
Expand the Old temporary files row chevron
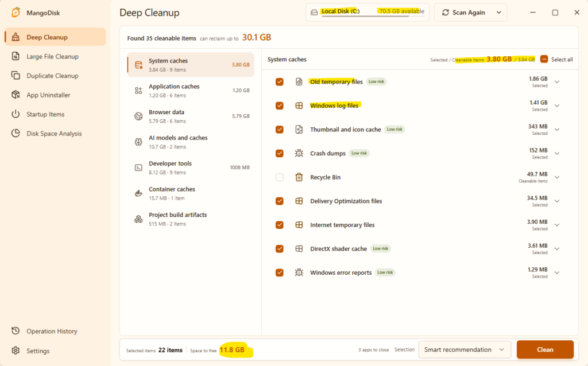coord(557,82)
